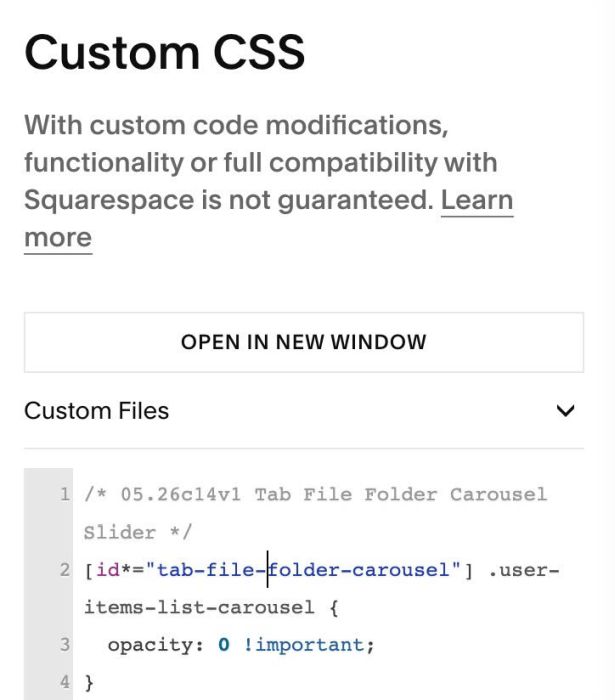The height and width of the screenshot is (700, 615).
Task: Click line number 3 in the gutter
Action: pos(65,645)
